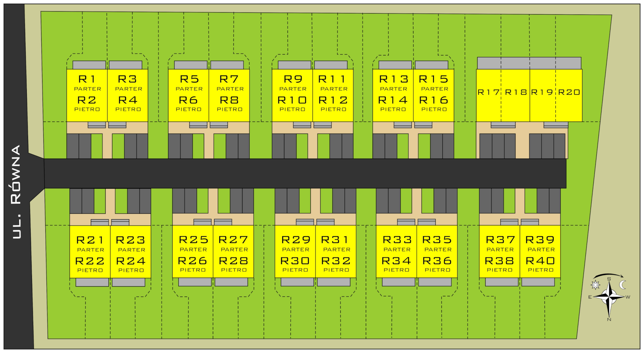Pick unit R12
644x353 pixels.
point(333,100)
